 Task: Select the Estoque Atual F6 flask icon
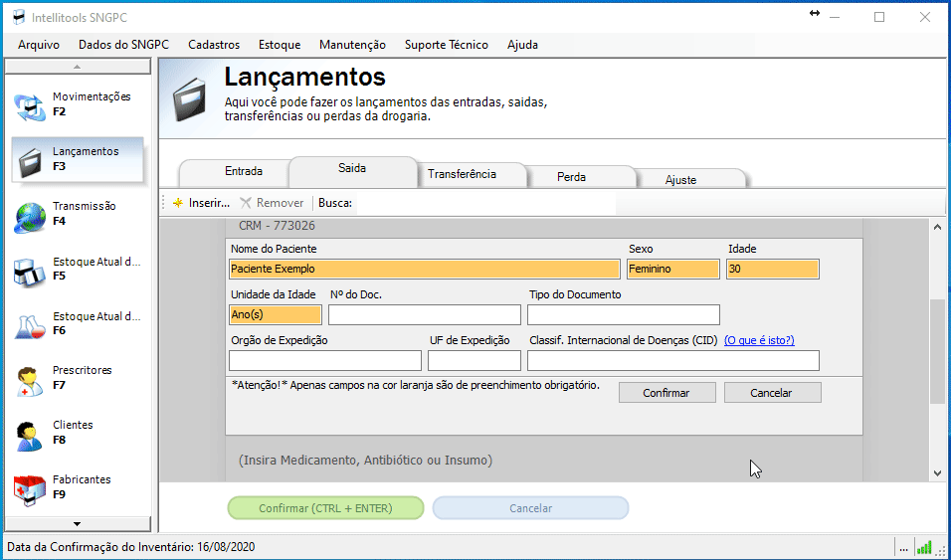pos(30,327)
